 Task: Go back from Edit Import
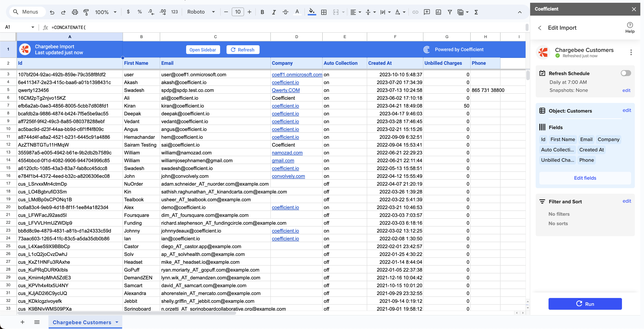coord(540,28)
